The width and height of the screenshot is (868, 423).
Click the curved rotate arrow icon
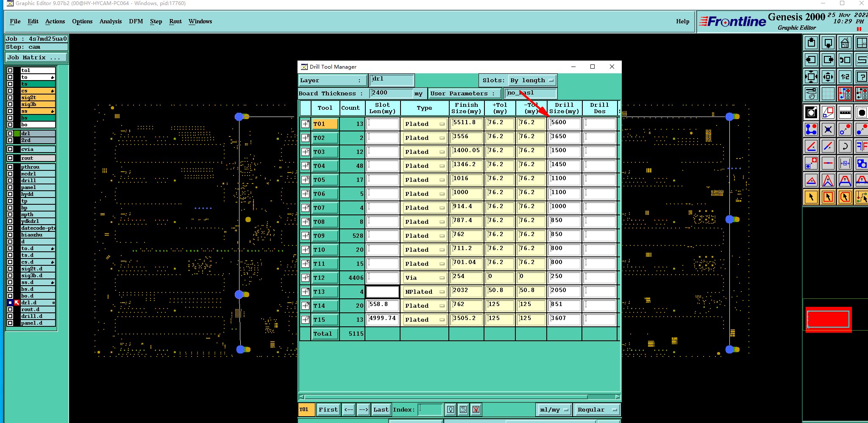(x=845, y=146)
